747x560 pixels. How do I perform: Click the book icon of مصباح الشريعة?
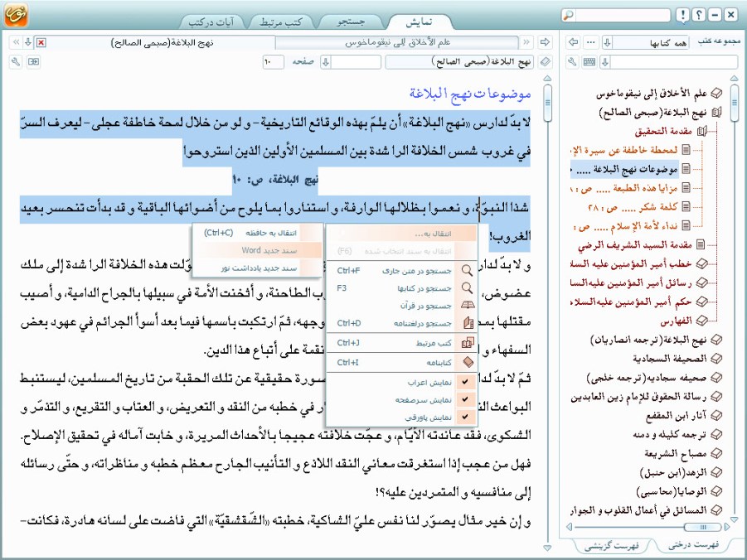tap(716, 453)
